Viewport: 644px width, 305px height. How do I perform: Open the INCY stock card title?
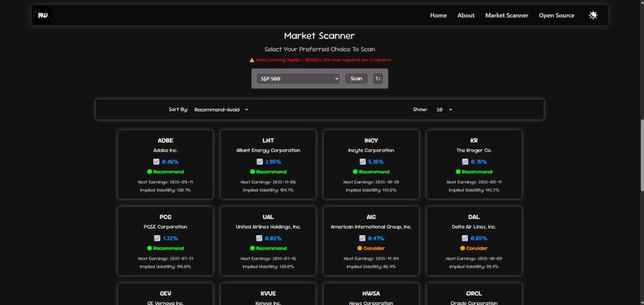point(371,141)
